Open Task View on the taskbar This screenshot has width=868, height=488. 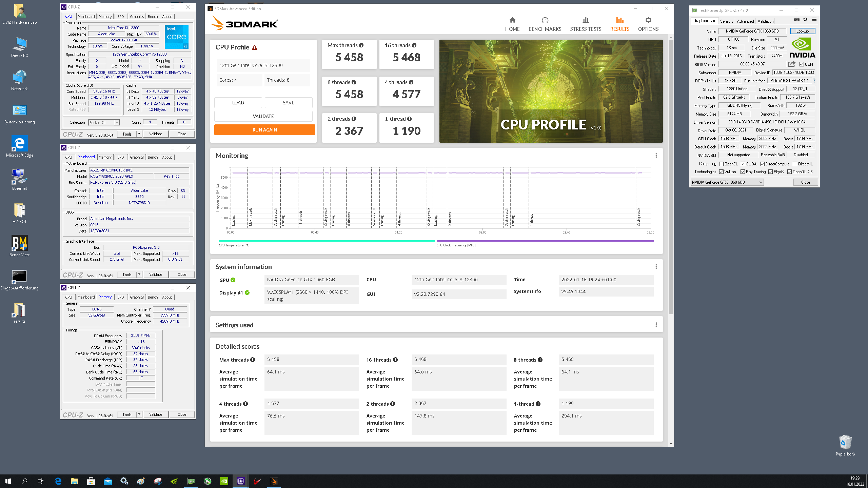point(41,481)
